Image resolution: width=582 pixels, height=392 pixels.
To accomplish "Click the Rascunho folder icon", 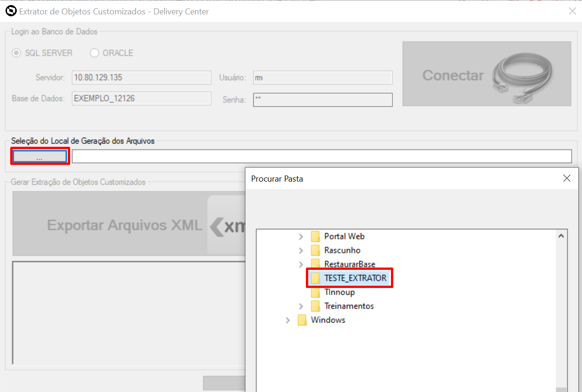I will click(316, 250).
